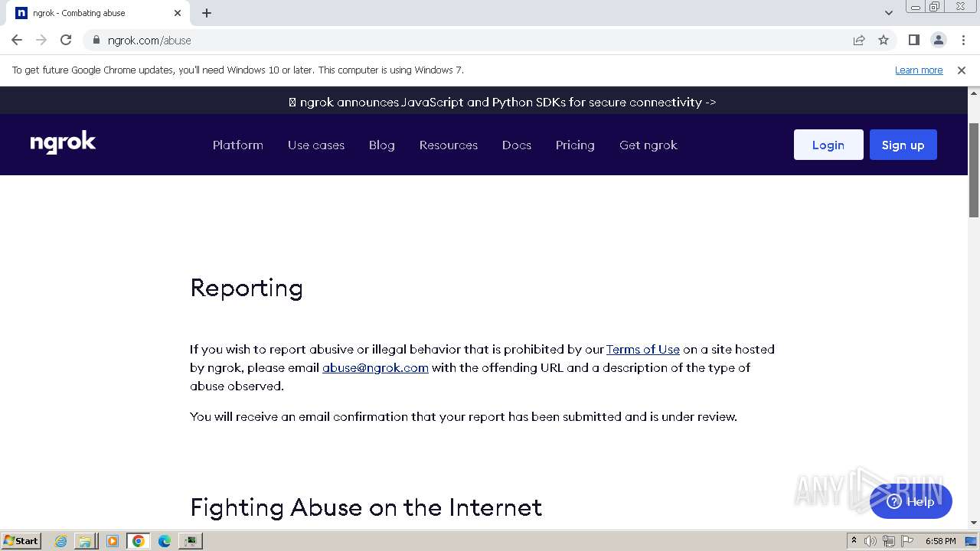
Task: Click Fighting Abuse on the Internet heading
Action: point(366,507)
